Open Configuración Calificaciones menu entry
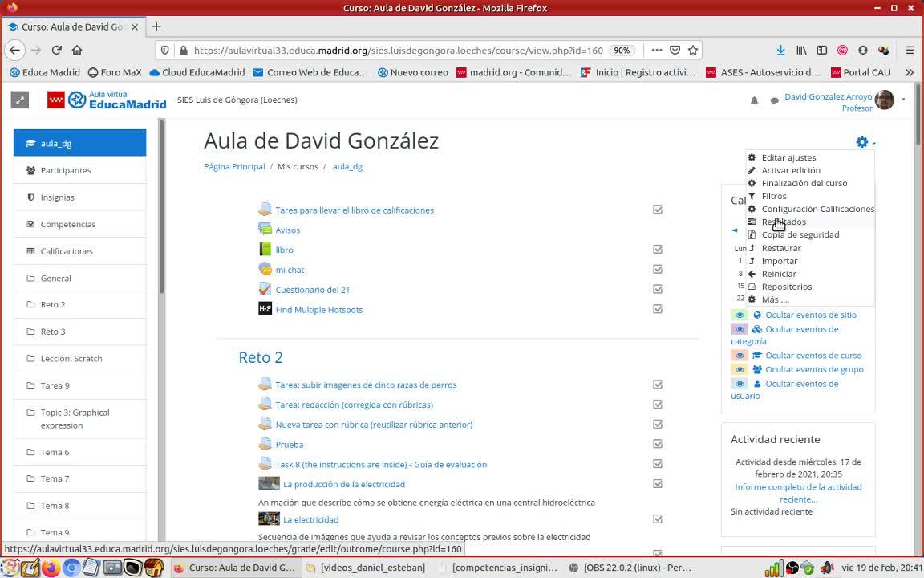Viewport: 924px width, 578px height. tap(817, 209)
